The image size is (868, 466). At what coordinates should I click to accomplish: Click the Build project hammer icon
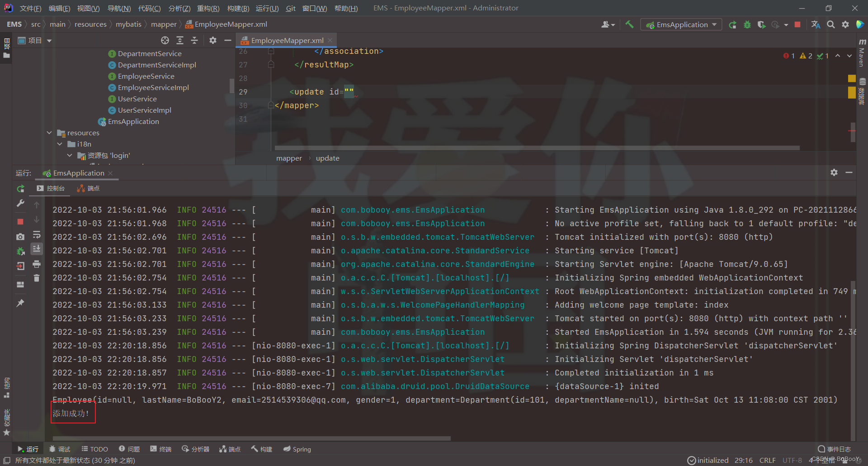[629, 24]
